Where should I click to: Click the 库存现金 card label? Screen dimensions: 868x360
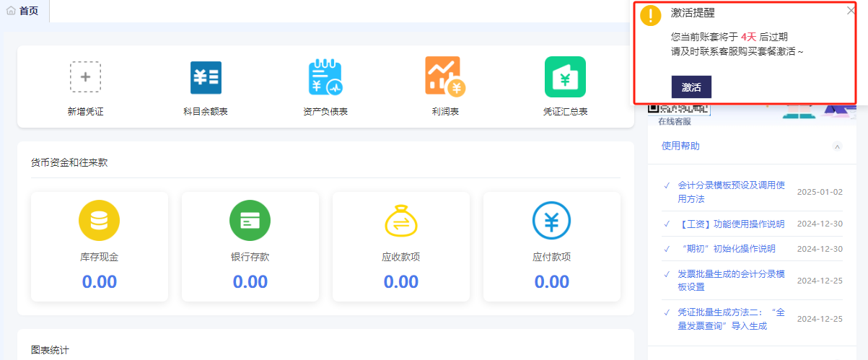pyautogui.click(x=99, y=257)
